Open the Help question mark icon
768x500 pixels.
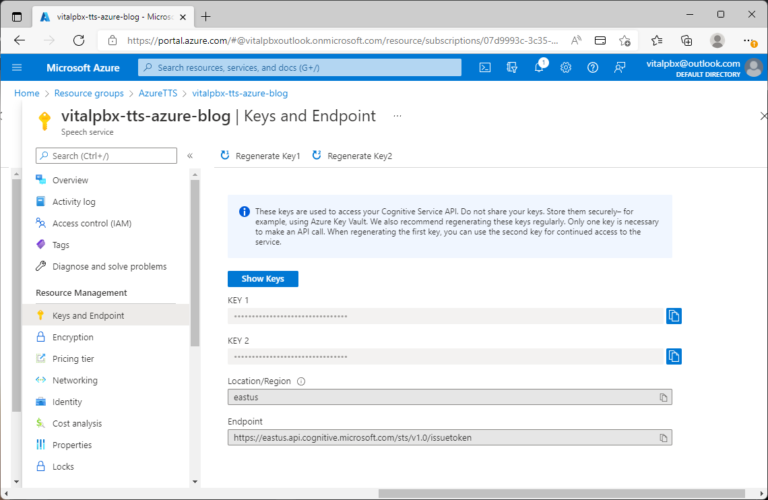593,68
